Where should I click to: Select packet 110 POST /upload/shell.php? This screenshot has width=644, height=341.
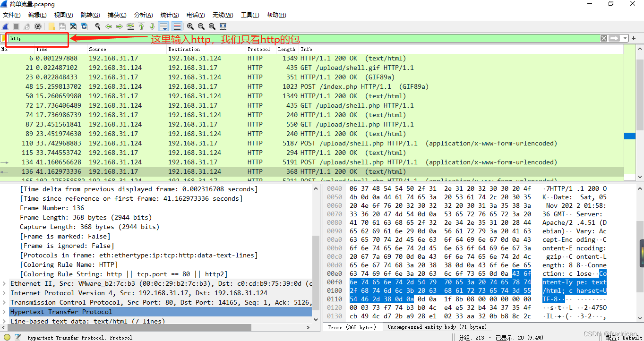click(311, 143)
